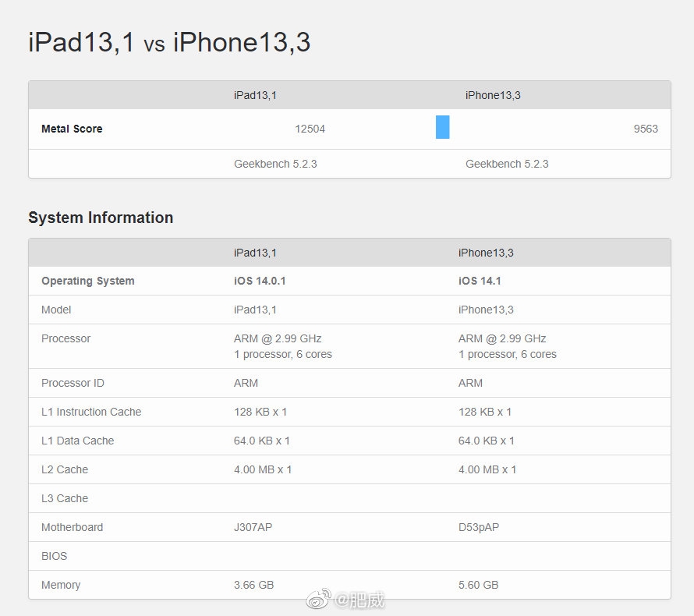Image resolution: width=694 pixels, height=616 pixels.
Task: Select the "BIOS" row label
Action: 54,556
